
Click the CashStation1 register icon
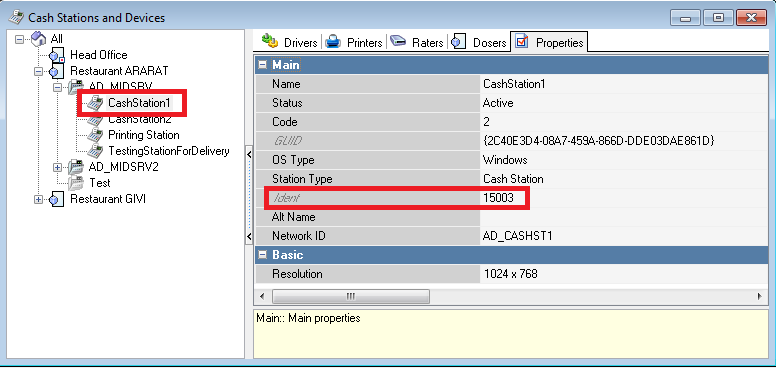(x=96, y=103)
